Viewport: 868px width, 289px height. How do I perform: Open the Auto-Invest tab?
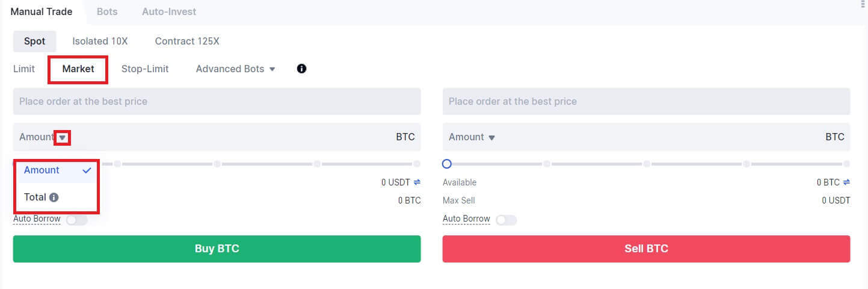click(169, 11)
